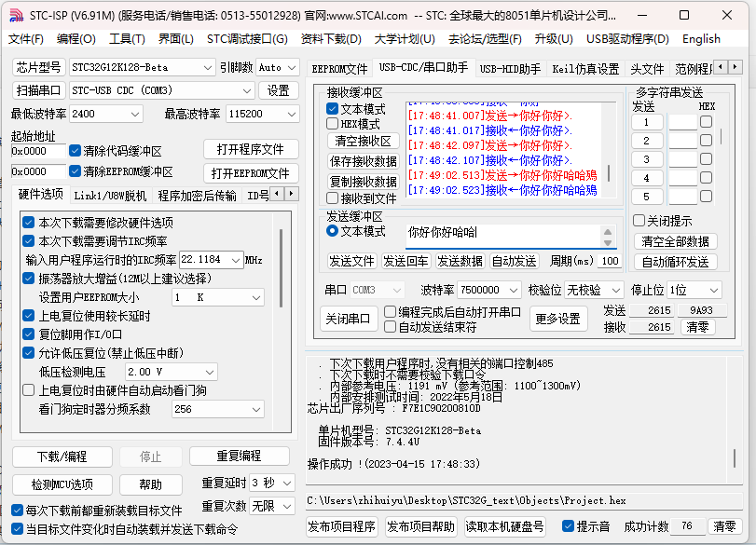Viewport: 756px width, 545px height.
Task: Open 最高波特率 115200 dropdown
Action: (262, 115)
